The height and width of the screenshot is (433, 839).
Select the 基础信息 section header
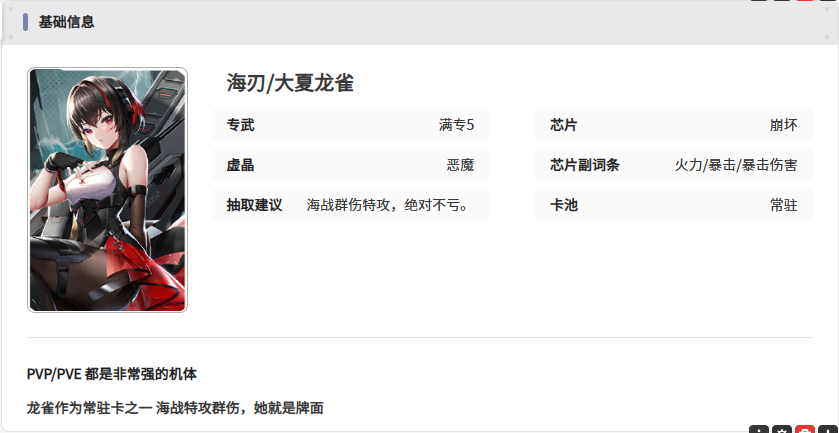click(x=66, y=22)
